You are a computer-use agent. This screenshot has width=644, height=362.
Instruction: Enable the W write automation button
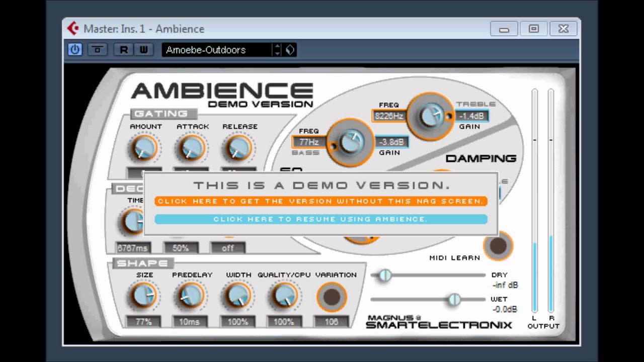click(143, 50)
